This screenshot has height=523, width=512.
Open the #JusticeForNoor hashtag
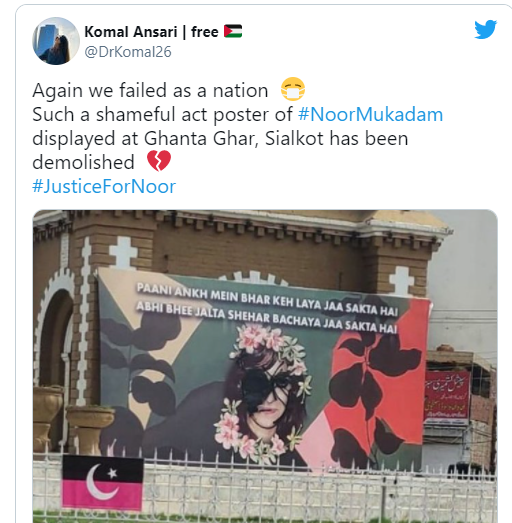104,186
